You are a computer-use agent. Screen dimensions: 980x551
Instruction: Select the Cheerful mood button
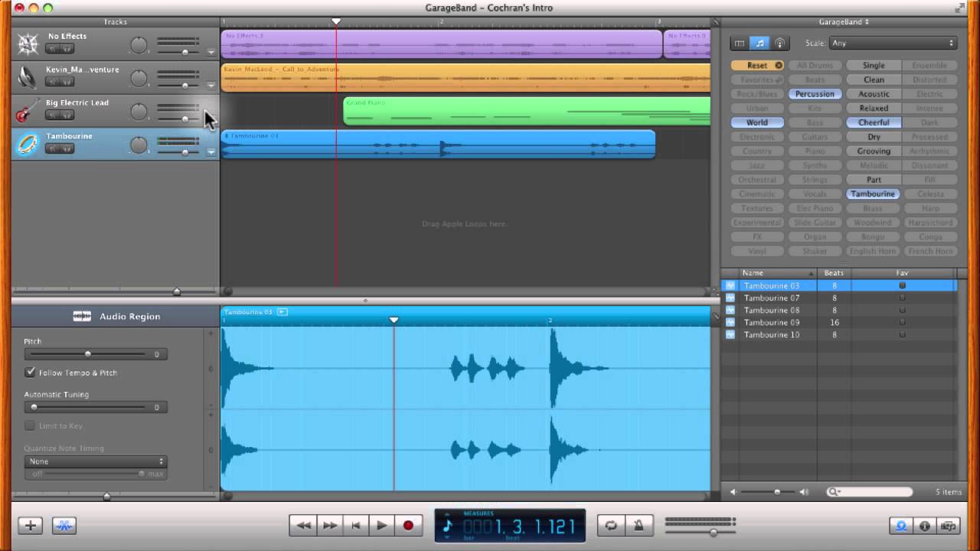pos(874,122)
